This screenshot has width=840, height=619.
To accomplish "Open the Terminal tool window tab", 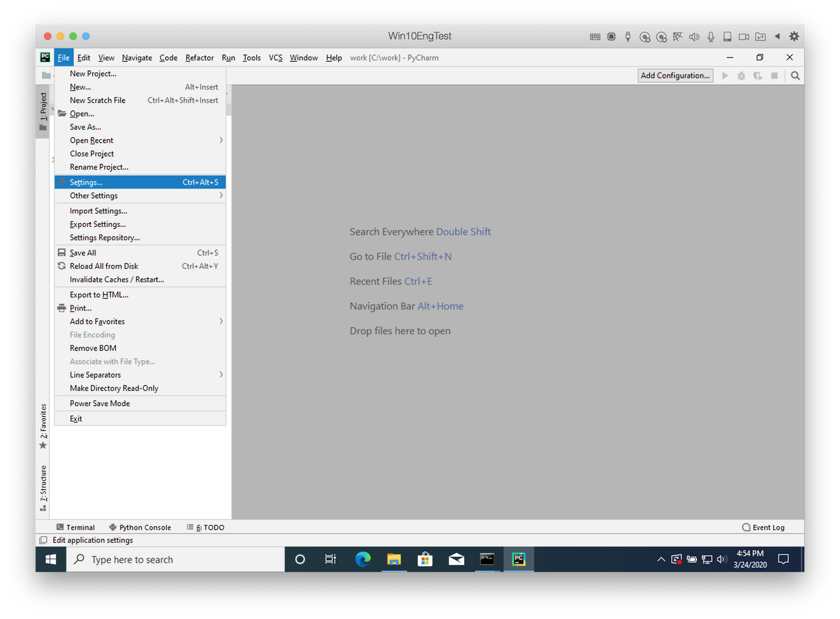I will pyautogui.click(x=76, y=527).
